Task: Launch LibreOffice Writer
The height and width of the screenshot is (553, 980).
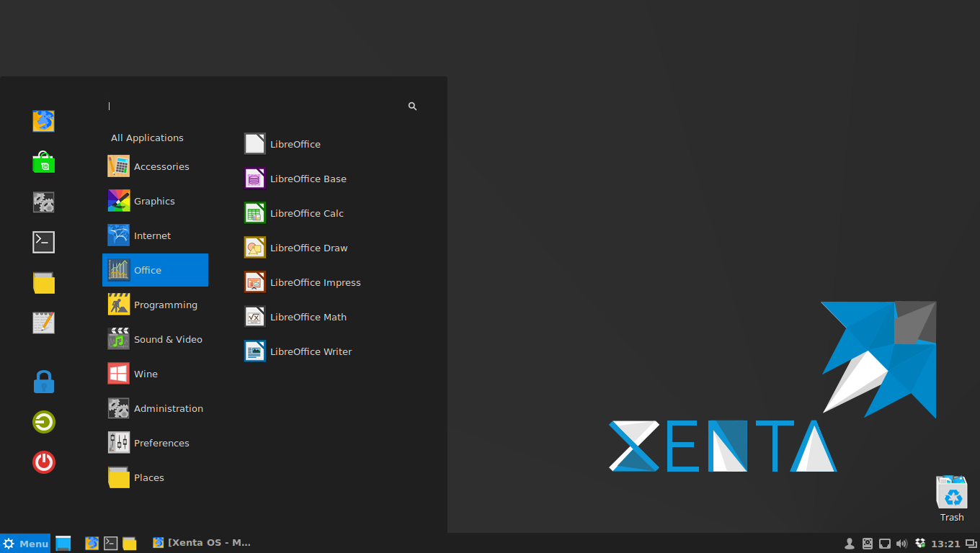Action: 311,351
